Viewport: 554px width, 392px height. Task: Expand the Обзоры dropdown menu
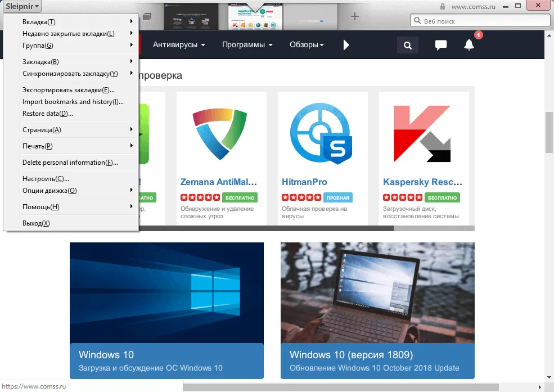coord(307,45)
